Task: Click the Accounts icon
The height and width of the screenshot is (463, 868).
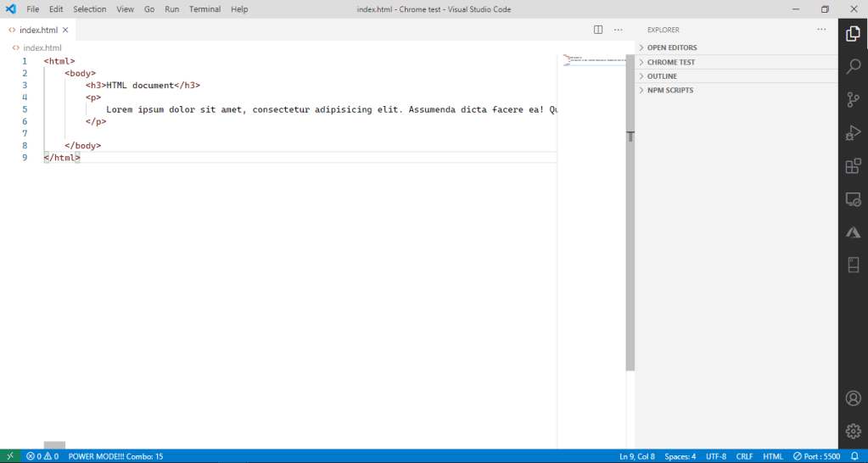Action: (x=853, y=398)
